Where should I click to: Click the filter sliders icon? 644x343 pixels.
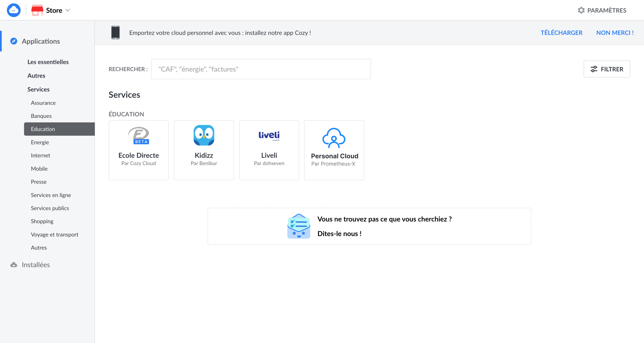(594, 69)
